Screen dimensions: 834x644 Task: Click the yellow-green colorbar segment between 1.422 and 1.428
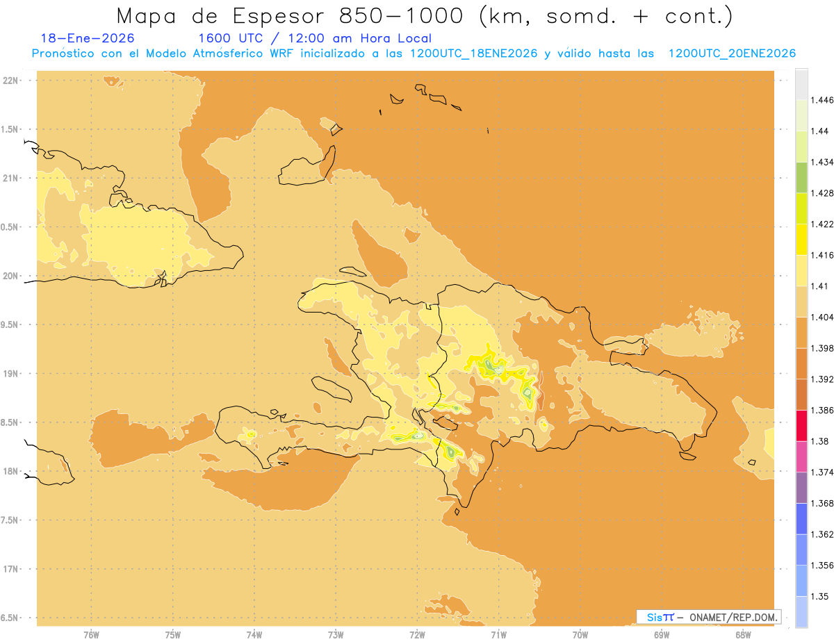[x=801, y=208]
